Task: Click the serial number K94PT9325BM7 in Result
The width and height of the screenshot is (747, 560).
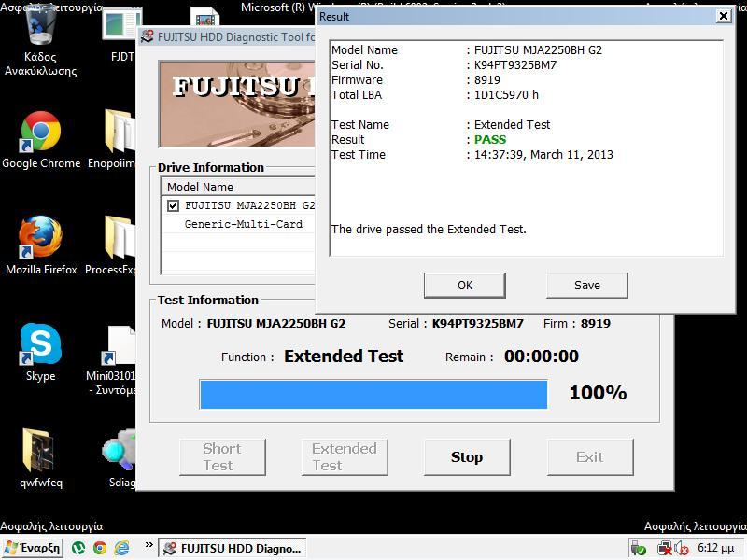Action: click(x=515, y=64)
